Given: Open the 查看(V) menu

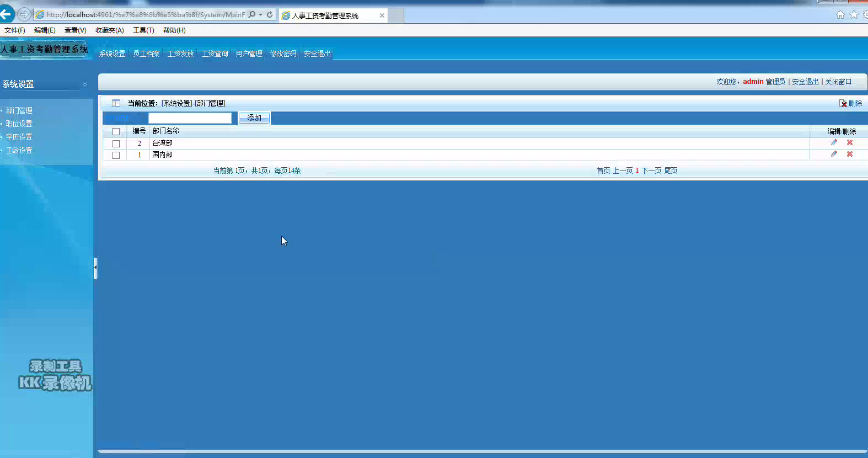Looking at the screenshot, I should [76, 30].
